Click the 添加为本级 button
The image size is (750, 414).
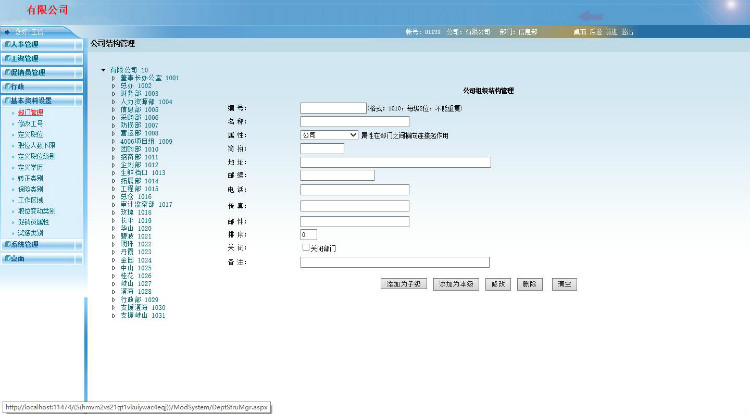tap(456, 284)
